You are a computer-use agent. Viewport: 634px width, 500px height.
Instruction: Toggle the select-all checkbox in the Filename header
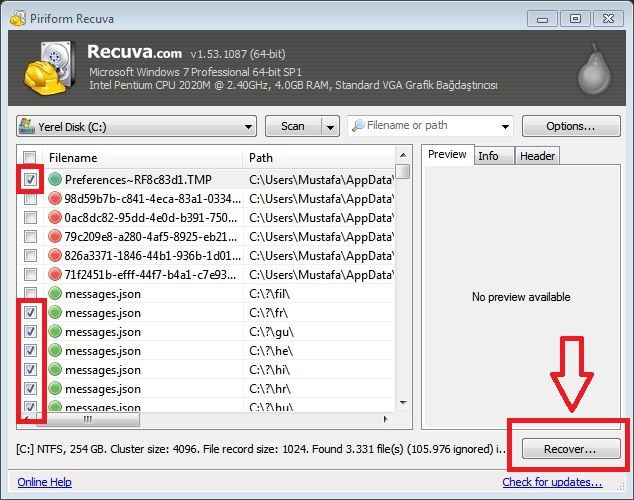(x=30, y=157)
